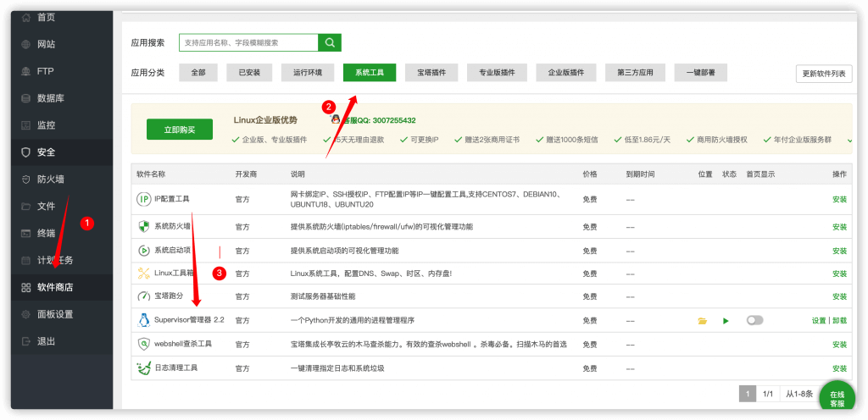The width and height of the screenshot is (868, 420).
Task: Click the 日志清理工具 broom icon
Action: [143, 368]
